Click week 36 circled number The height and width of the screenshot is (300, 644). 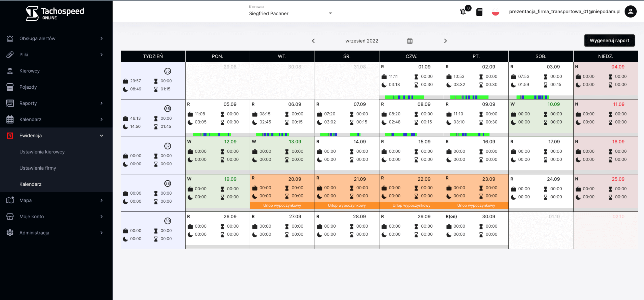click(167, 109)
